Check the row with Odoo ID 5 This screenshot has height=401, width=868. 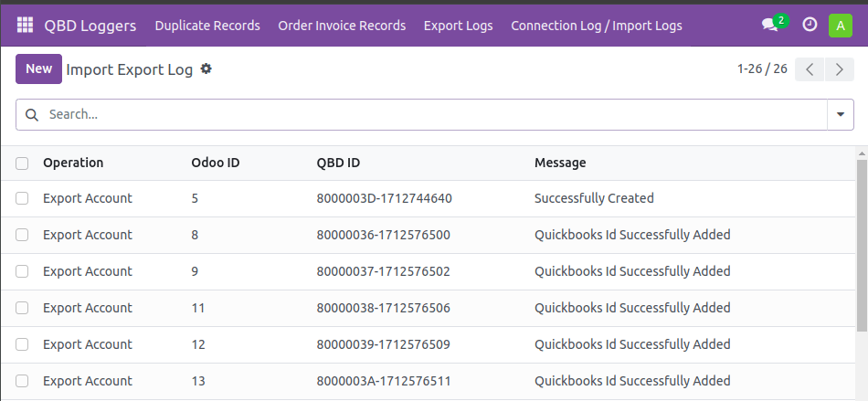(x=22, y=198)
